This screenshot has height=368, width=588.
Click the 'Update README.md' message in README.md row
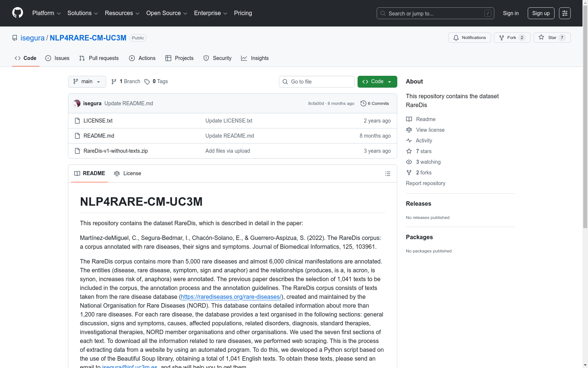[x=230, y=136]
